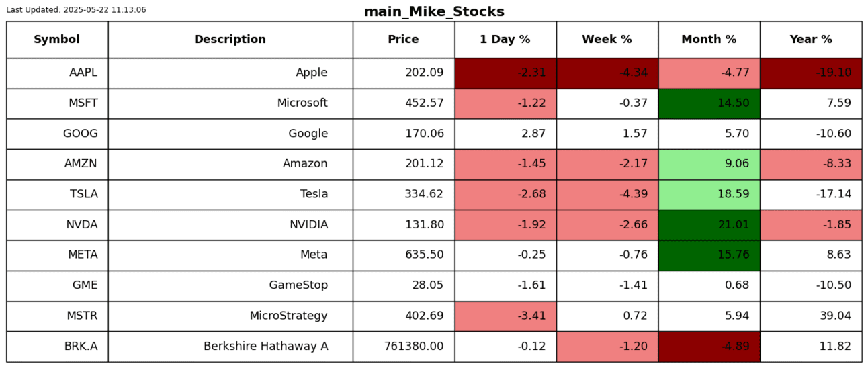
Task: Click the GameStop description cell
Action: pyautogui.click(x=230, y=285)
